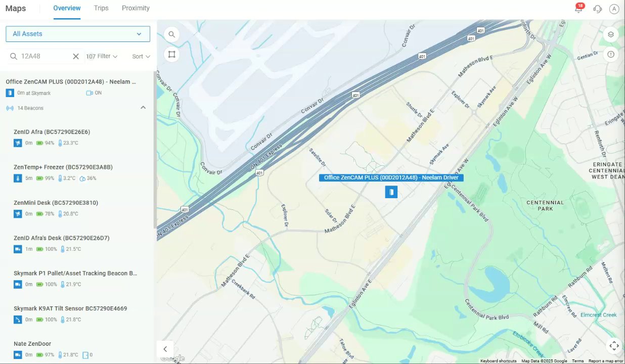
Task: Switch to the Proximity tab
Action: 136,8
